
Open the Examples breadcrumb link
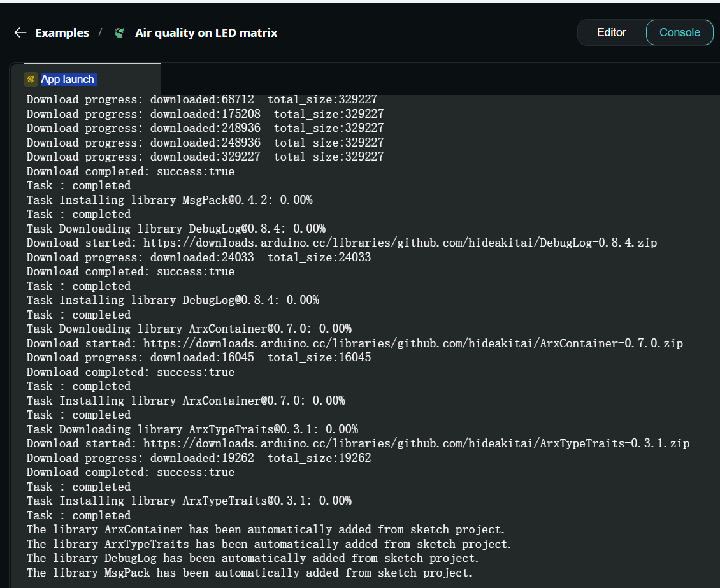click(62, 33)
